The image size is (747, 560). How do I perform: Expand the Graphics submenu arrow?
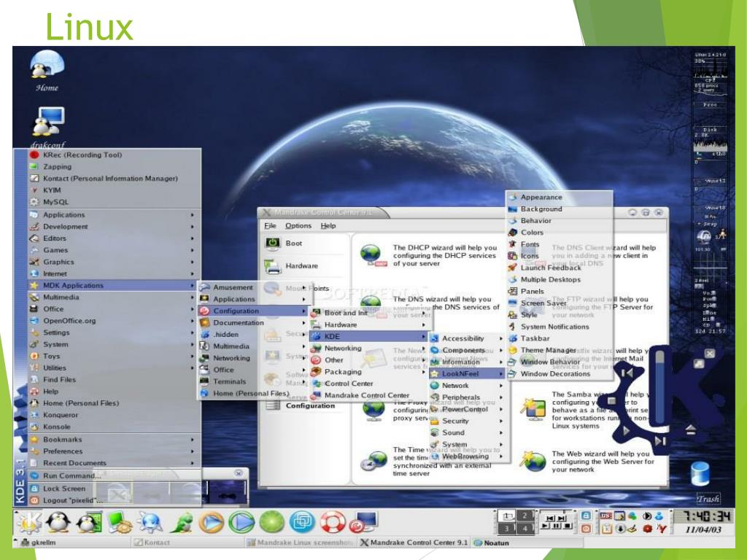pyautogui.click(x=193, y=262)
